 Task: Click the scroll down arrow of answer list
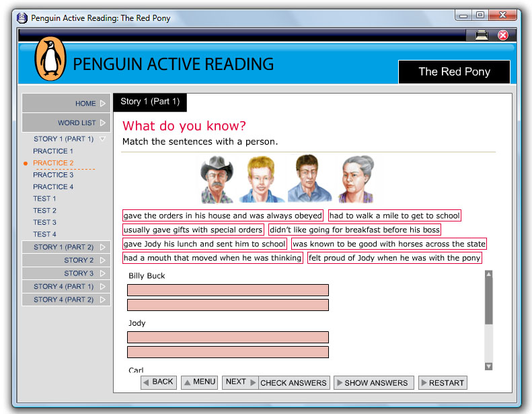click(x=489, y=366)
